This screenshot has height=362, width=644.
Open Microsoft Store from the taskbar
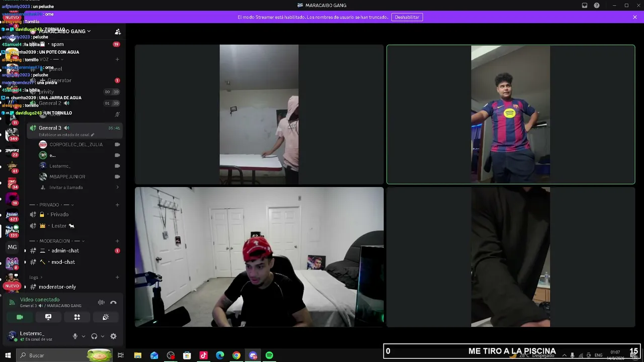[x=187, y=355]
